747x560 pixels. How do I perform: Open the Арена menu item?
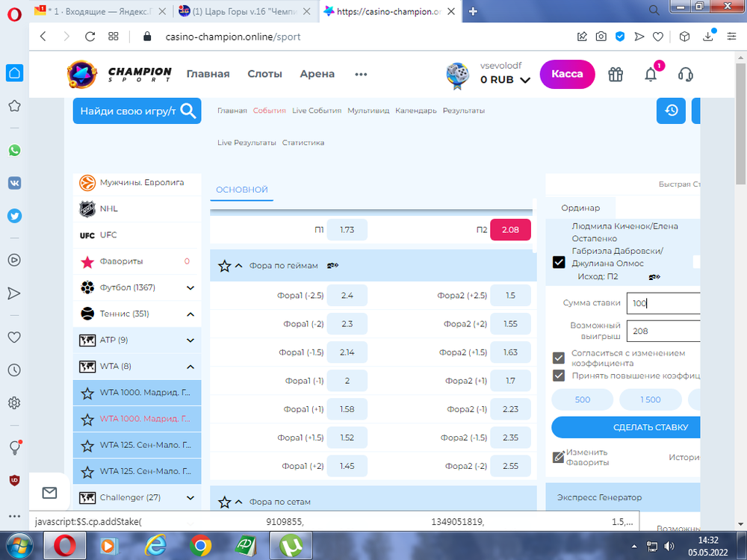pyautogui.click(x=317, y=74)
